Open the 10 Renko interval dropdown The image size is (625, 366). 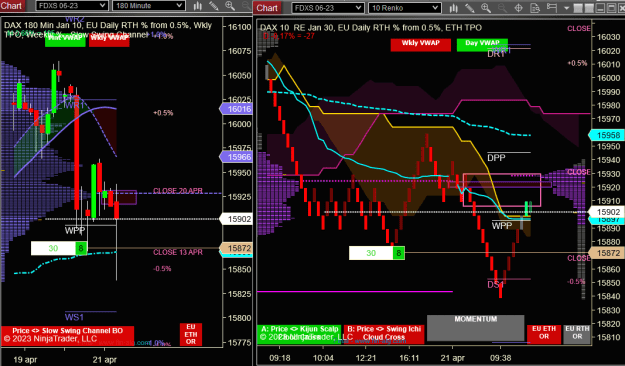click(x=405, y=8)
